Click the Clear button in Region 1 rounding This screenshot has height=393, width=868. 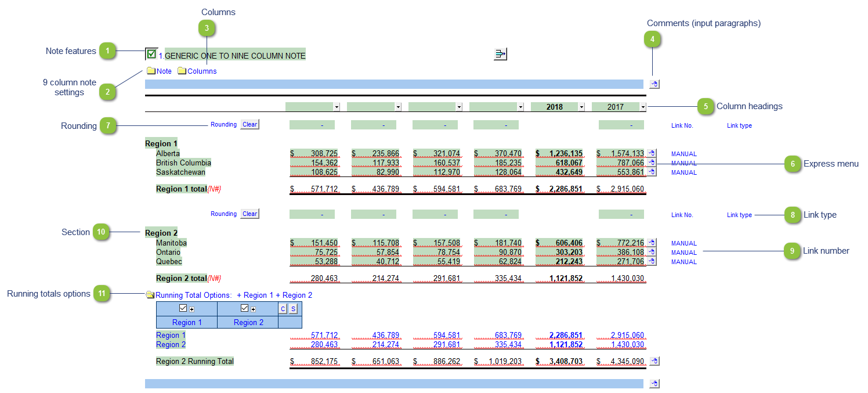[250, 124]
